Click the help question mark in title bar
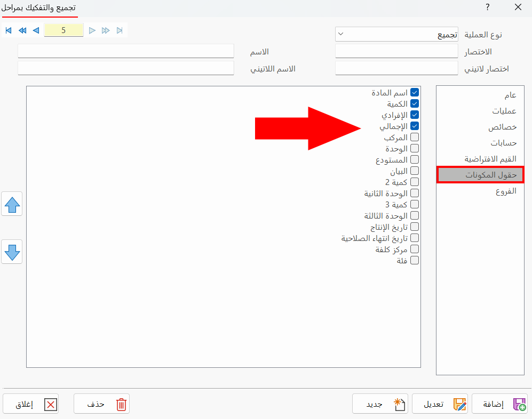Screen dimensions: 532x419 click(487, 7)
